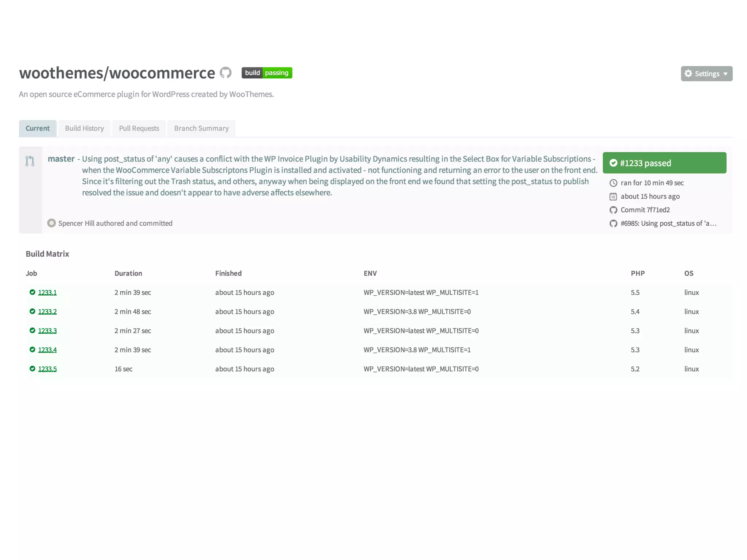Open pull request #6985 link
Image resolution: width=747 pixels, height=560 pixels.
(x=668, y=223)
